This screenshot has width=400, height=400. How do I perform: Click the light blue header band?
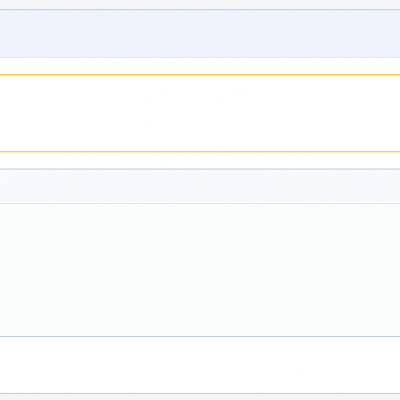(200, 34)
